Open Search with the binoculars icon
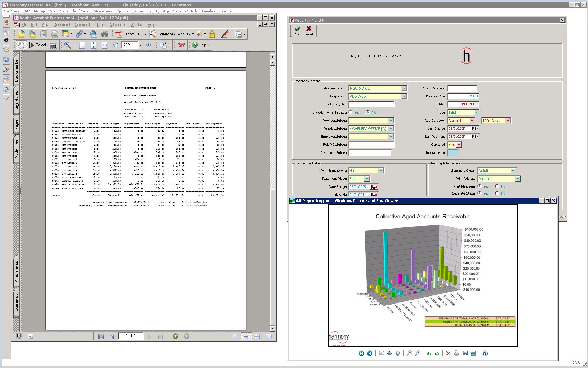The image size is (588, 368). pos(104,34)
